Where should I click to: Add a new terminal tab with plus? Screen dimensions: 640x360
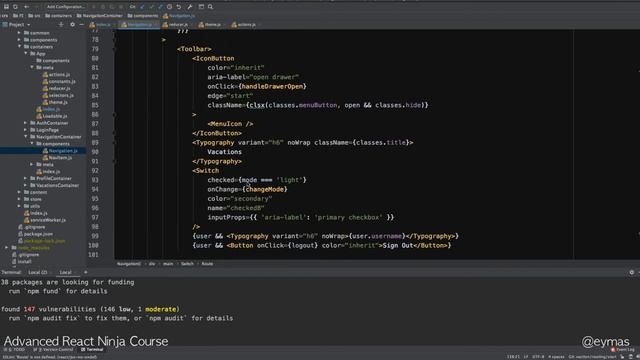(86, 272)
